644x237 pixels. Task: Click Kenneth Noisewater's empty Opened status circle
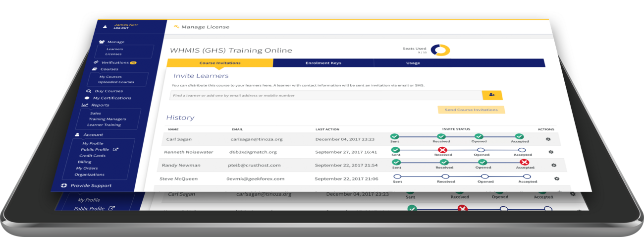tap(481, 150)
